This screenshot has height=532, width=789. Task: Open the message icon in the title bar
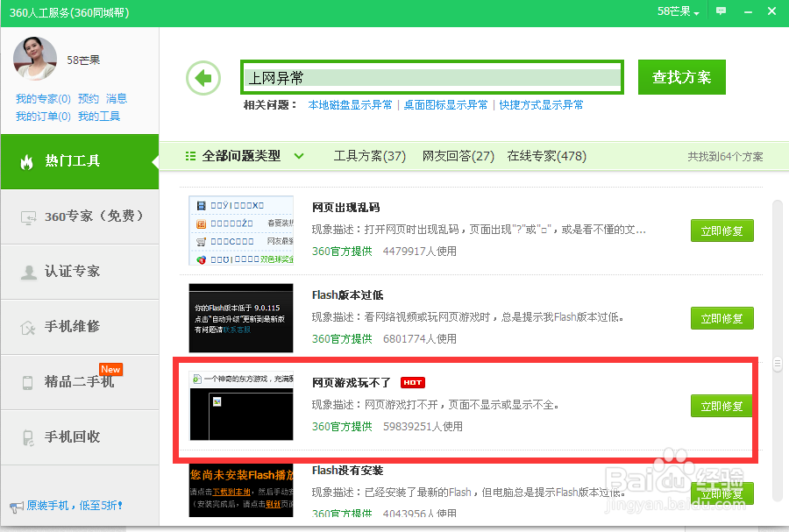[x=721, y=11]
